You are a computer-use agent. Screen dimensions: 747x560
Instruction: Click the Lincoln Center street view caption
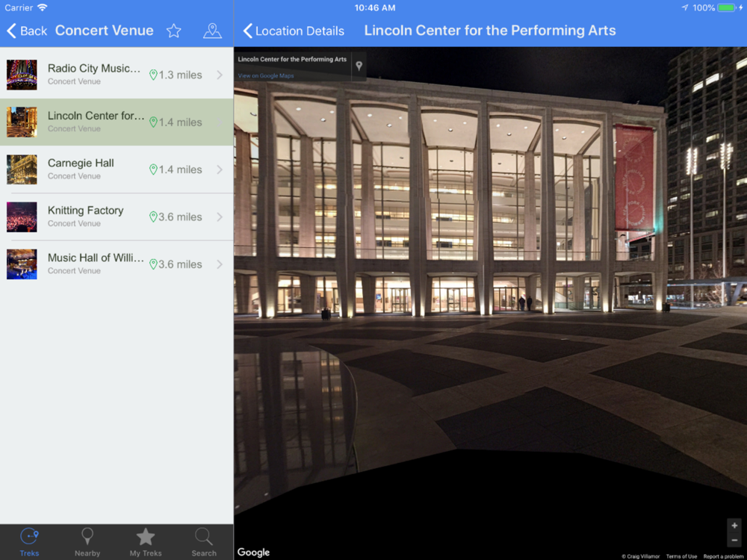point(292,60)
